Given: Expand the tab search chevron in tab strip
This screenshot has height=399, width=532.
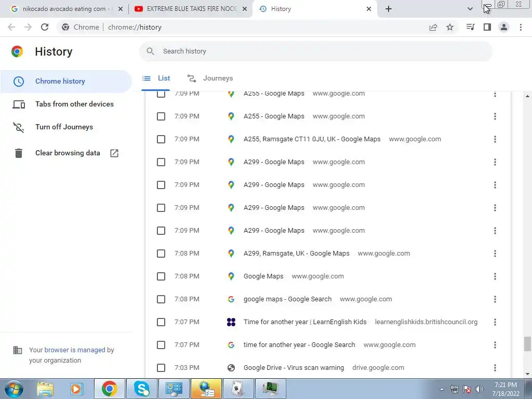Looking at the screenshot, I should point(470,9).
